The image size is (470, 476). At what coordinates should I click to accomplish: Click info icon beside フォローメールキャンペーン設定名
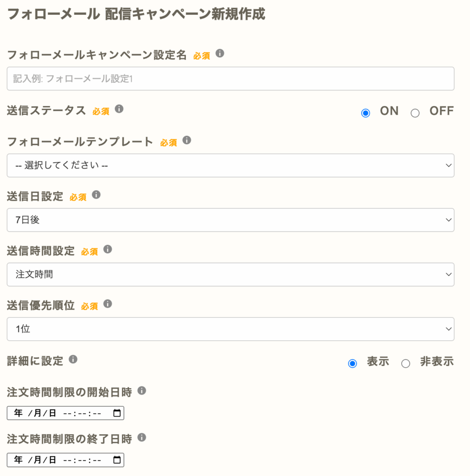click(220, 54)
